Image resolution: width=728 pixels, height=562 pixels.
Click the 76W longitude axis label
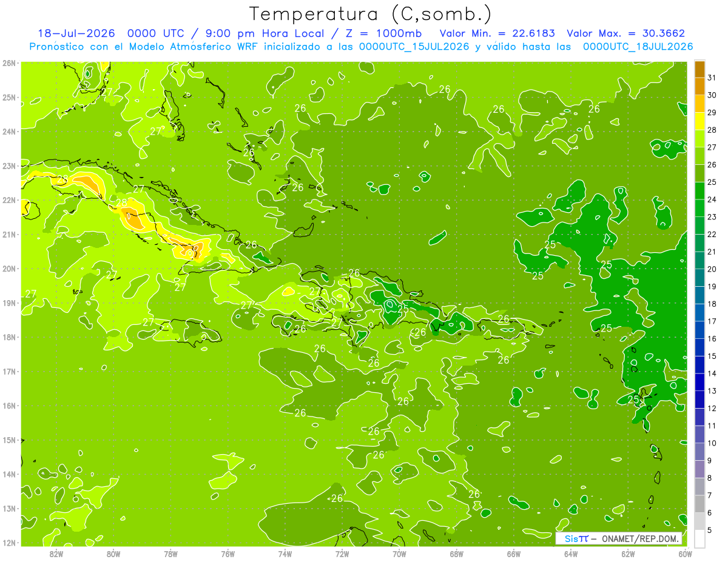(227, 554)
